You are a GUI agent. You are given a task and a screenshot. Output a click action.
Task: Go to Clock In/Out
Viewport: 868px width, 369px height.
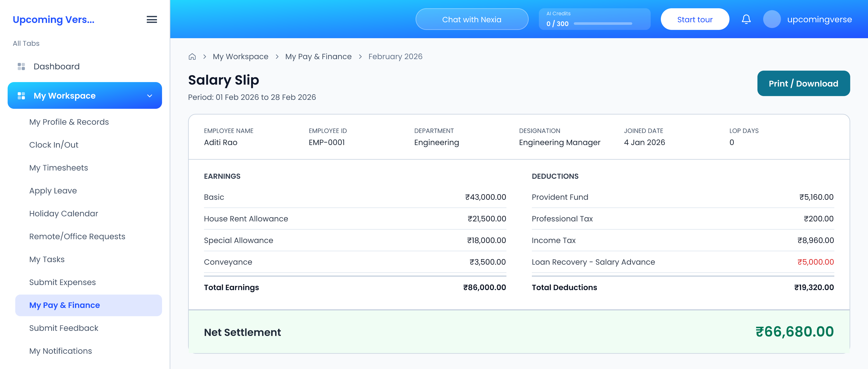coord(54,145)
